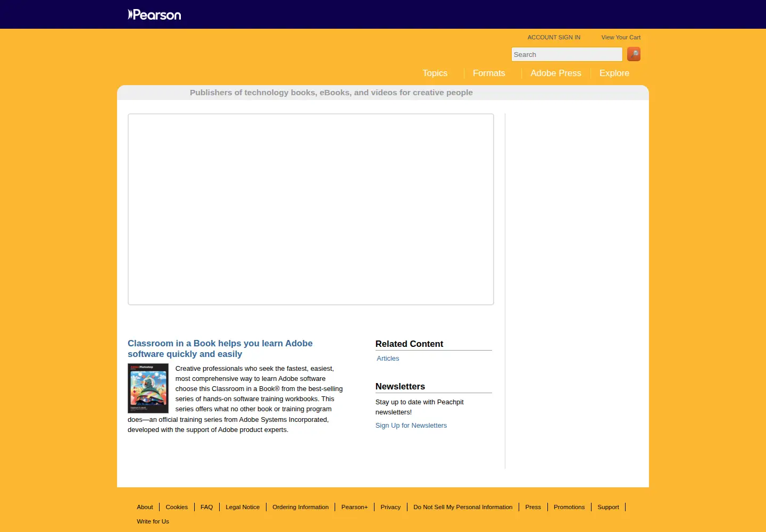Open the Articles link under Related Content

coord(388,359)
